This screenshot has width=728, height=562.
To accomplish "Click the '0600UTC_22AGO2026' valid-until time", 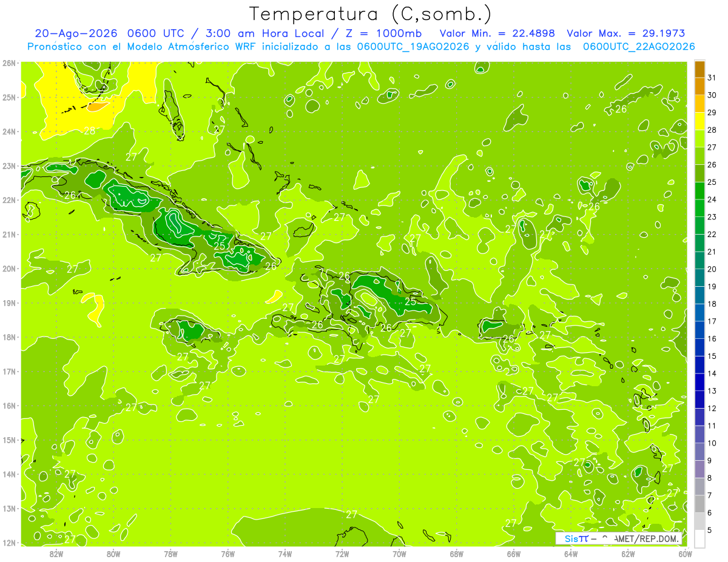I will [639, 47].
